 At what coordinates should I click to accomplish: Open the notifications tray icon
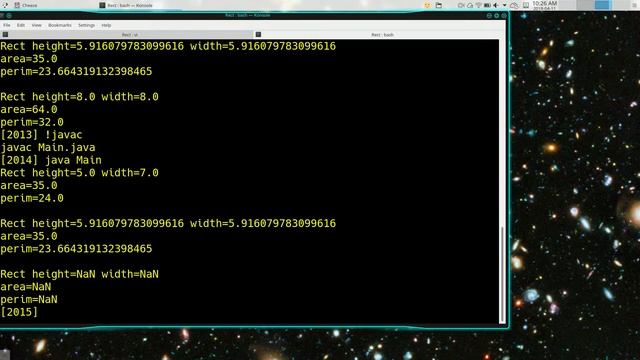[470, 5]
